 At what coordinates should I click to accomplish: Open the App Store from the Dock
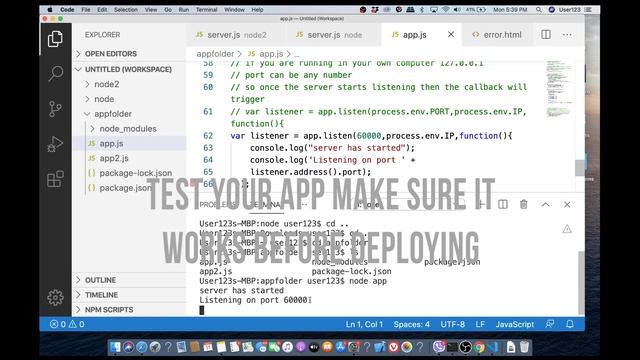click(x=340, y=347)
